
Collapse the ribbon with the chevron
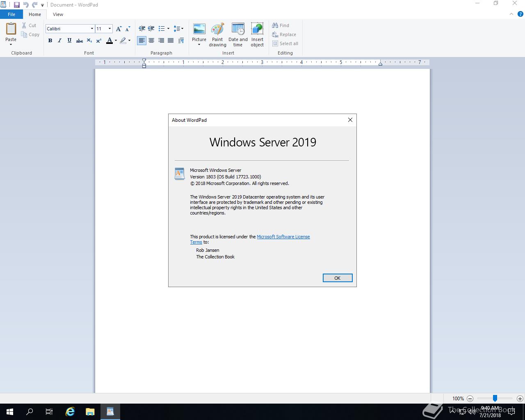[511, 14]
